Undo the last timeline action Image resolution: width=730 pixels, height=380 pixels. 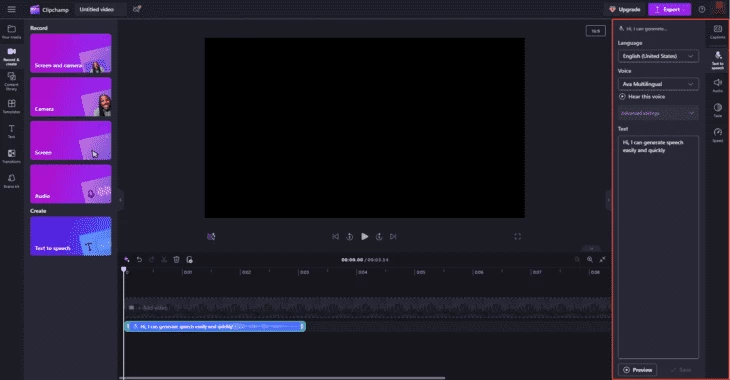139,259
